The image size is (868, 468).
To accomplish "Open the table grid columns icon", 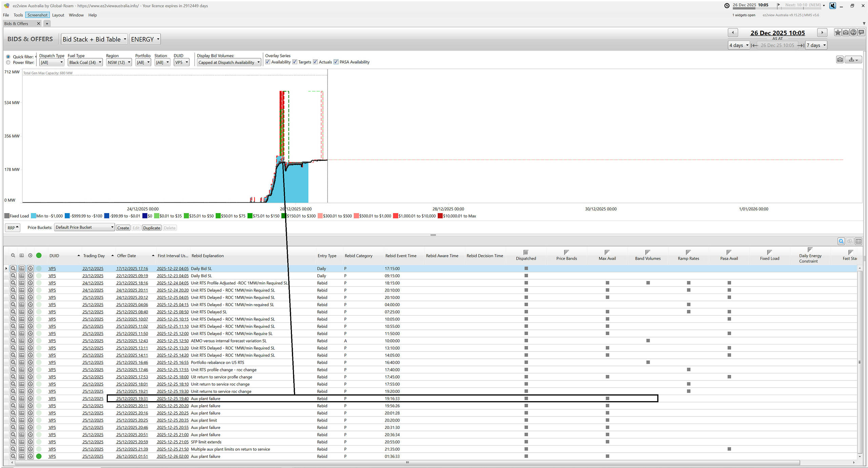I will tap(859, 241).
